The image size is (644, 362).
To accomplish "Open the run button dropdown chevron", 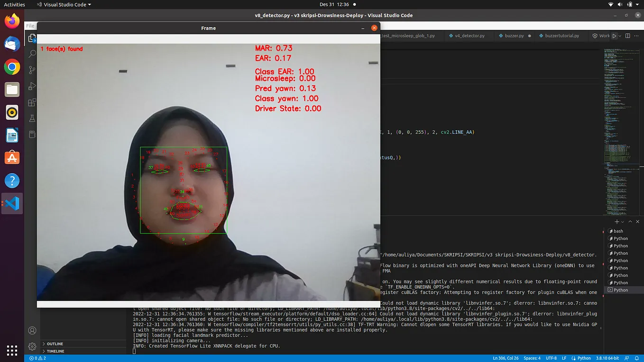I will pos(620,36).
